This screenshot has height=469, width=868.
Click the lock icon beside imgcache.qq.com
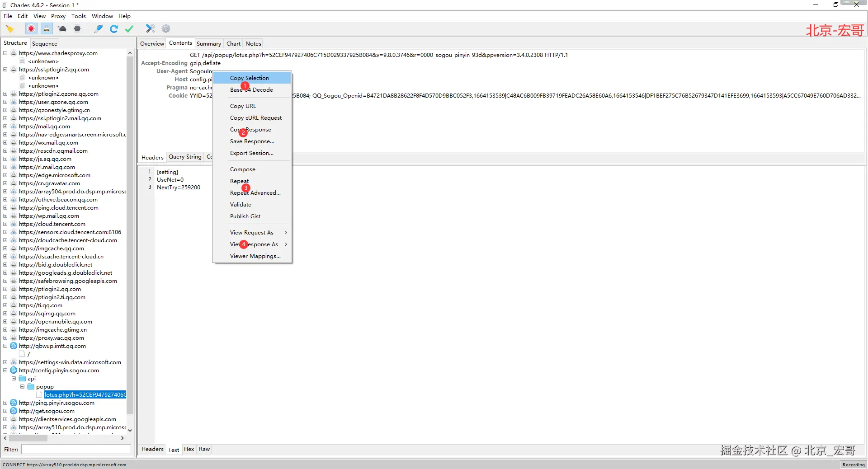coord(14,249)
